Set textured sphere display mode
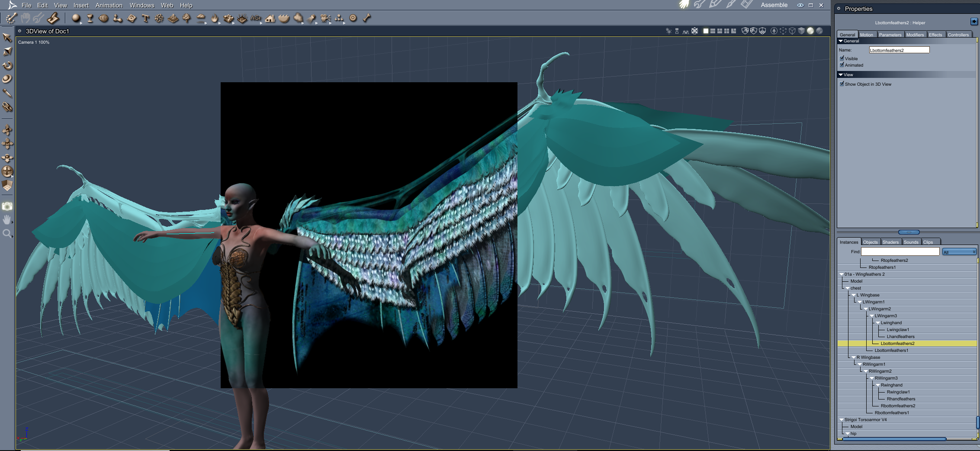This screenshot has width=980, height=451. 819,31
